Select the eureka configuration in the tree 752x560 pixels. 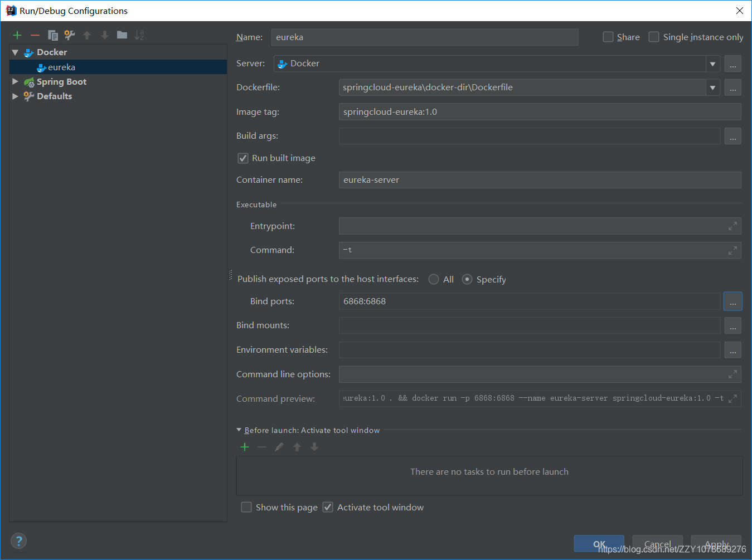click(x=118, y=67)
